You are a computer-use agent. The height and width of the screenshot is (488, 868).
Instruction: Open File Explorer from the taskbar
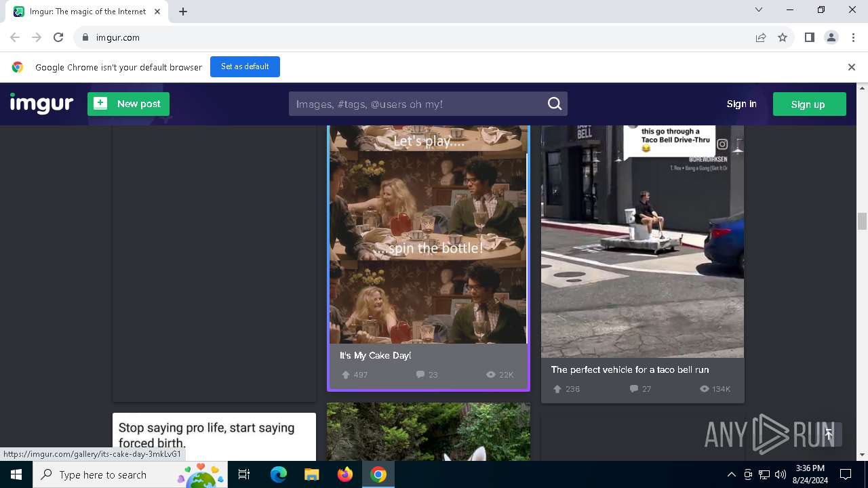[311, 474]
